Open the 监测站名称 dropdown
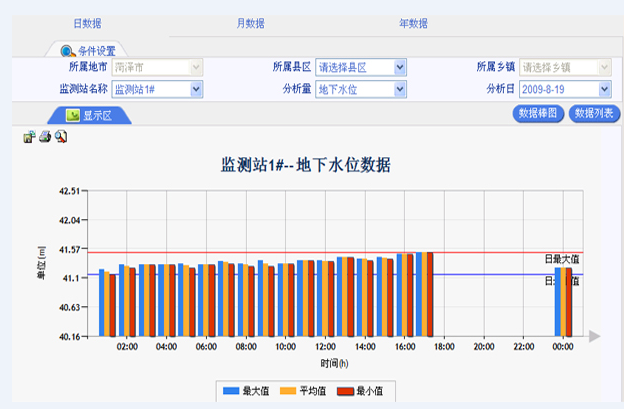The height and width of the screenshot is (409, 624). click(x=196, y=89)
